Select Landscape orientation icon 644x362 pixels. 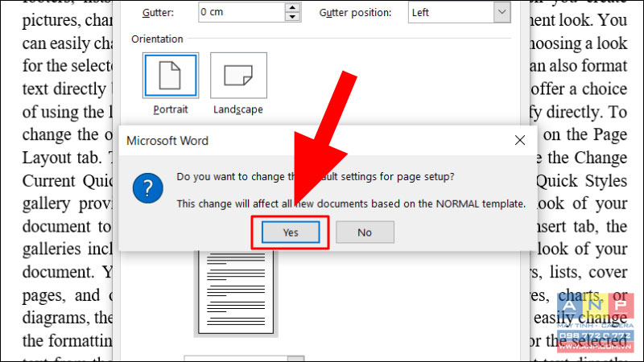[238, 76]
